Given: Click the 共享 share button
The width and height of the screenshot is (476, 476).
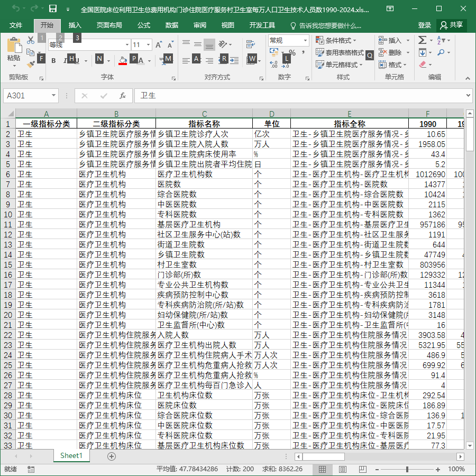Looking at the screenshot, I should pos(452,25).
